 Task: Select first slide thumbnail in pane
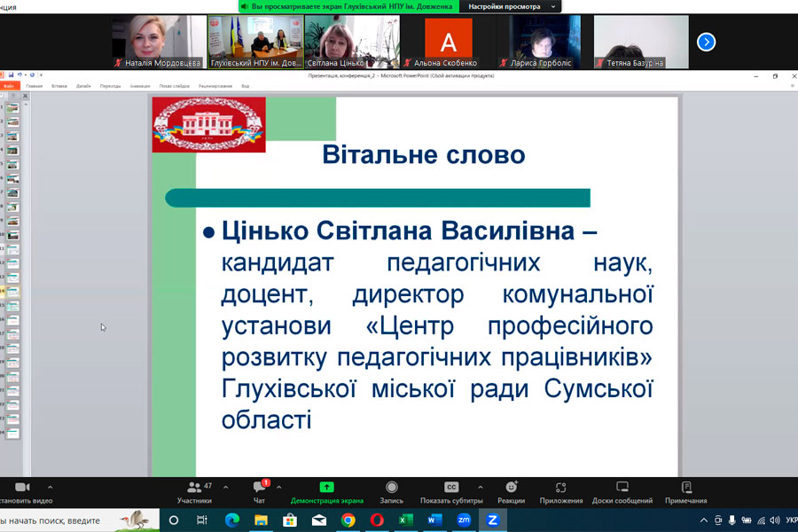point(12,107)
